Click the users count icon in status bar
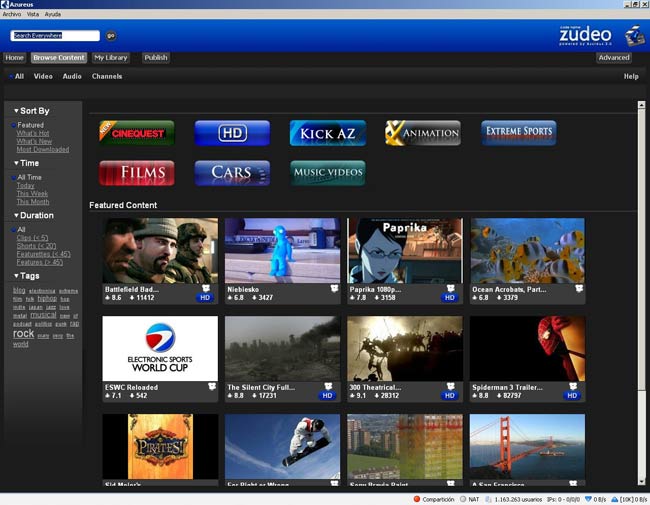650x505 pixels. coord(489,499)
